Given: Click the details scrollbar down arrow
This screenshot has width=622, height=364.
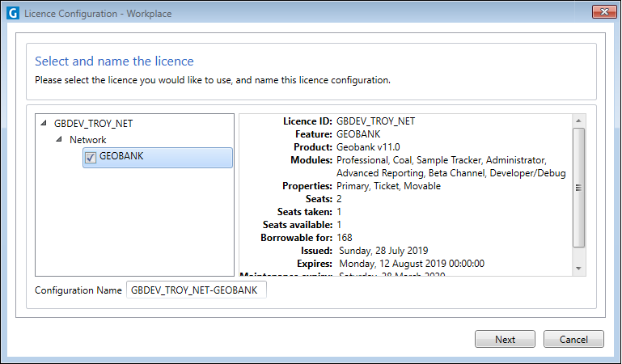Looking at the screenshot, I should [x=578, y=269].
